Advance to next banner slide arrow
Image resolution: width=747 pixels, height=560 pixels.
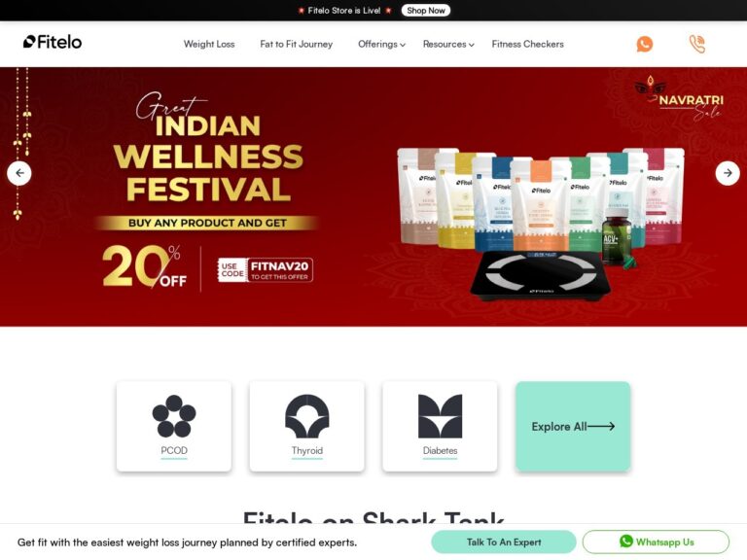(728, 173)
